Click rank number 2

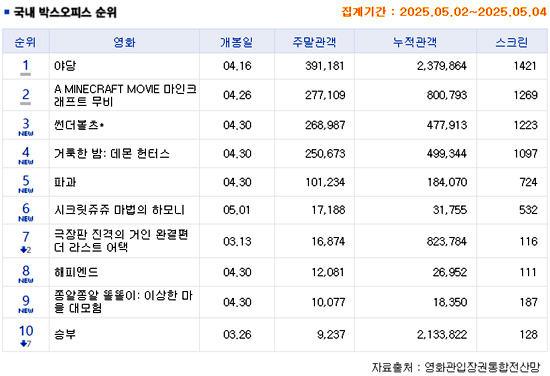click(26, 94)
